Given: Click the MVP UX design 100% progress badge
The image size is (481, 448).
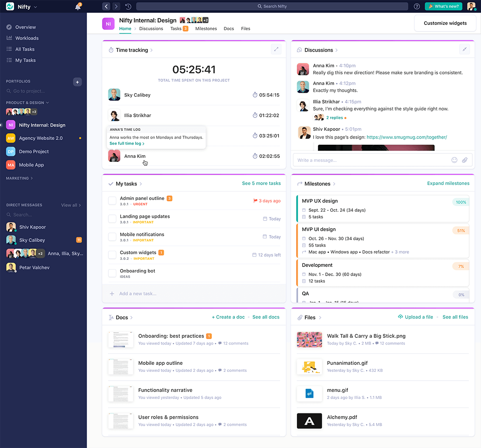Looking at the screenshot, I should pos(461,202).
